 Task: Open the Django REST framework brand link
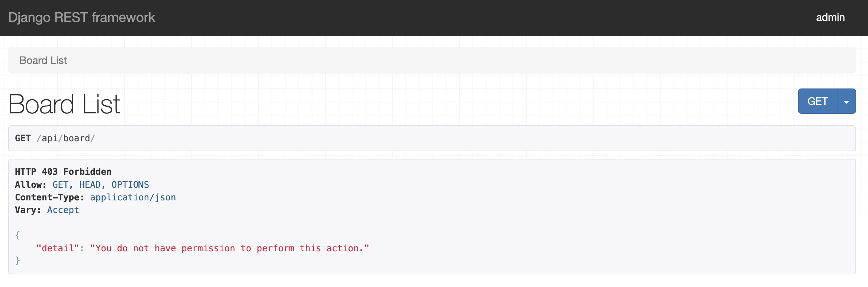tap(81, 17)
